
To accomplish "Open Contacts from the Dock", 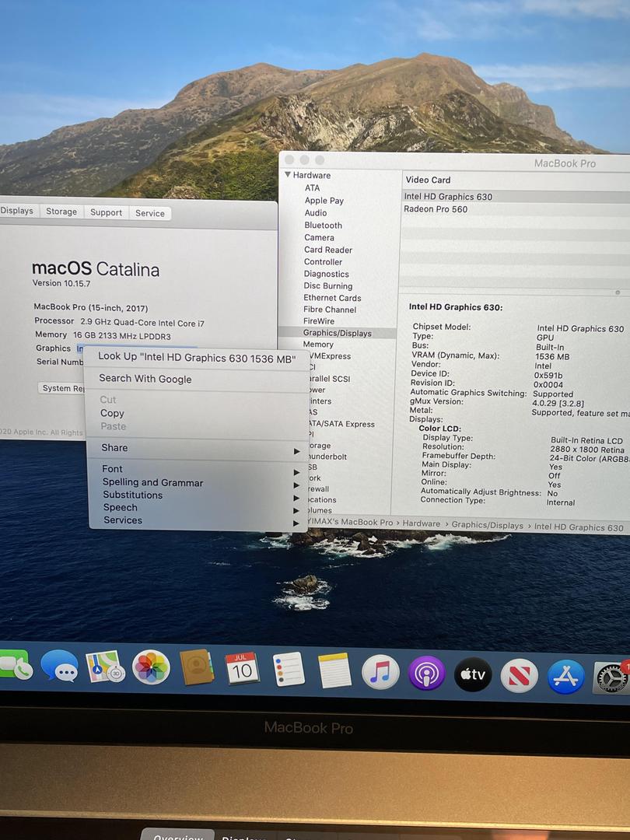I will (197, 667).
